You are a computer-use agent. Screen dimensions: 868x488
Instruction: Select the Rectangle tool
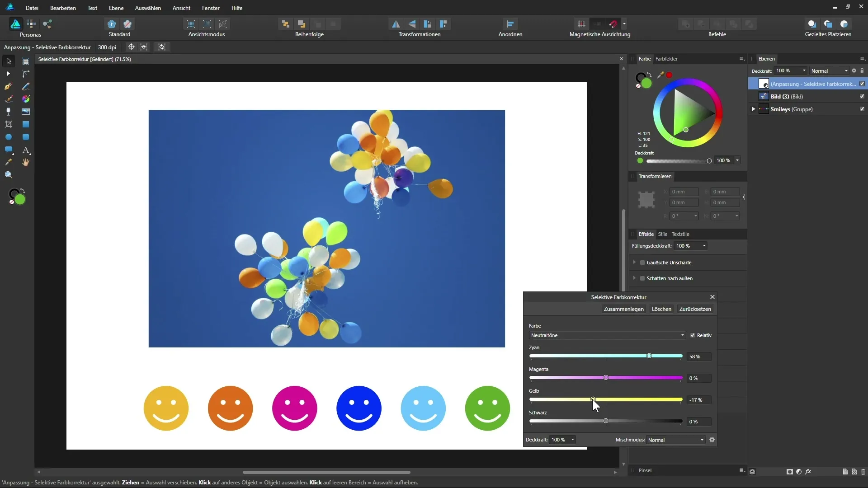pyautogui.click(x=26, y=124)
